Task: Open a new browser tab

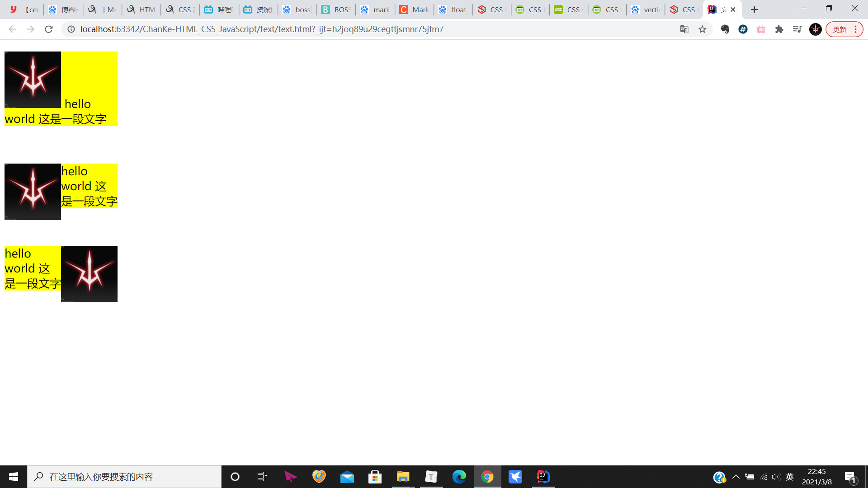Action: (x=754, y=9)
